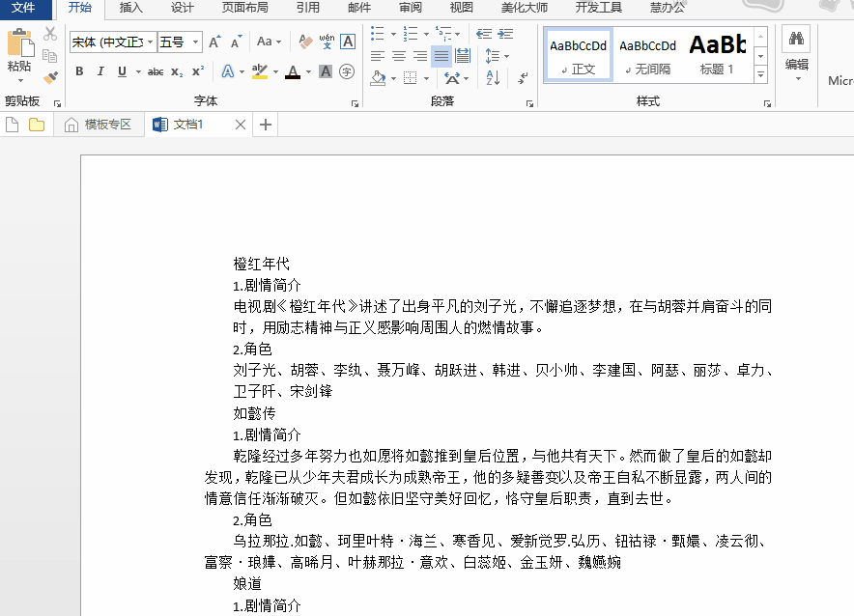Click the Paste clipboard icon
Image resolution: width=854 pixels, height=616 pixels.
click(20, 43)
